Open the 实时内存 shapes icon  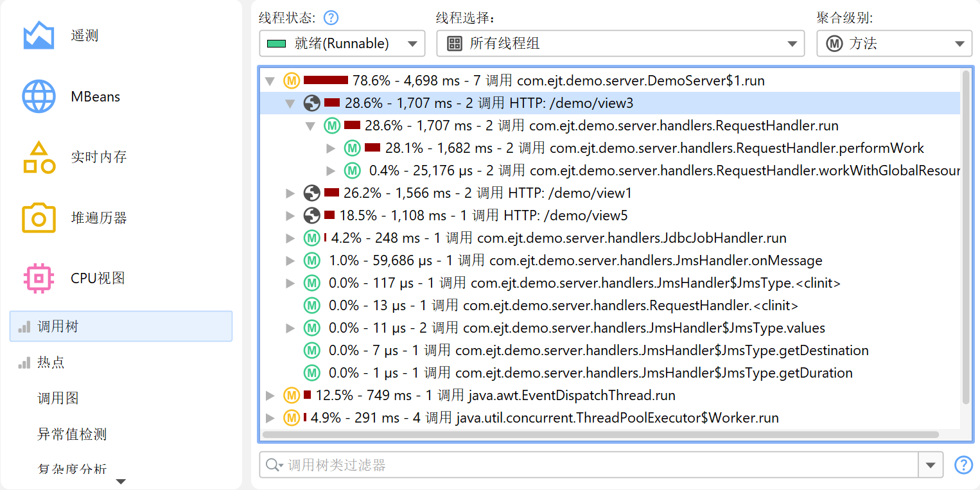coord(39,157)
